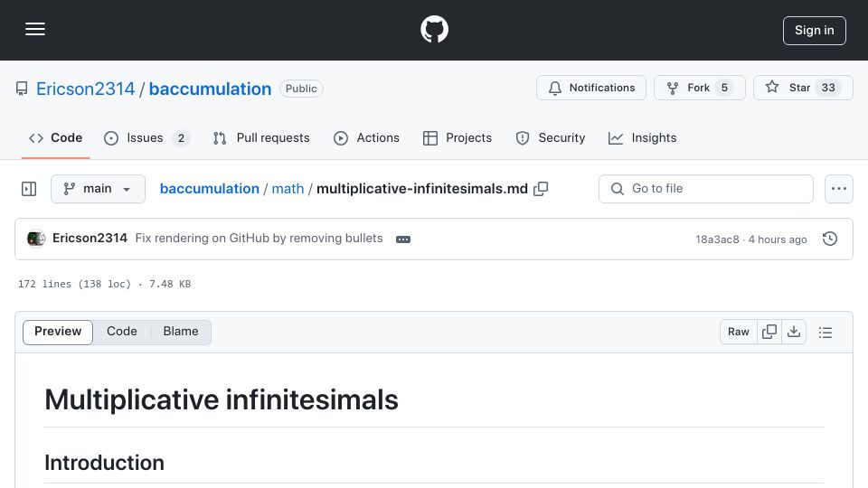Click the '172 lines (138 loc) · 7.48 KB' text

point(104,284)
